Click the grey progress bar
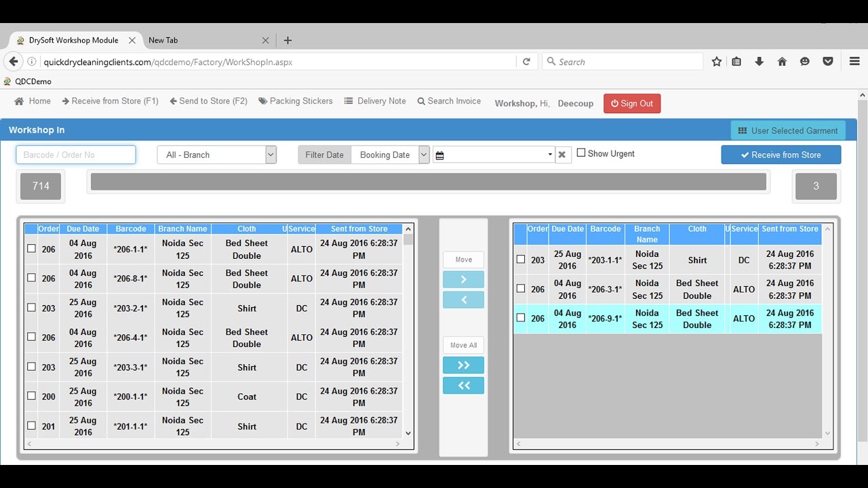Screen dimensions: 868x488 [x=429, y=182]
